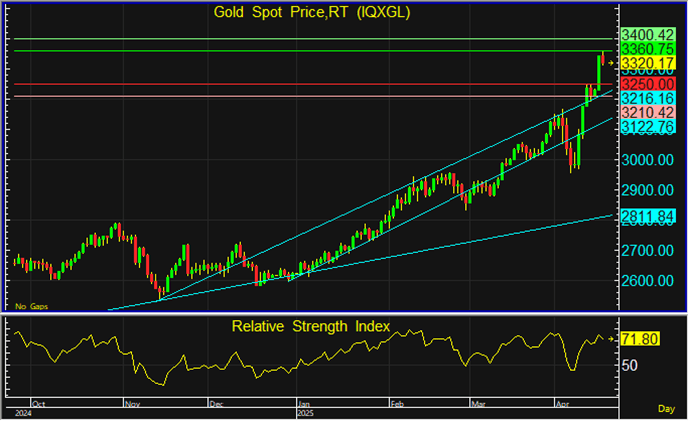Click the Day timeframe label
The height and width of the screenshot is (421, 689).
point(665,408)
